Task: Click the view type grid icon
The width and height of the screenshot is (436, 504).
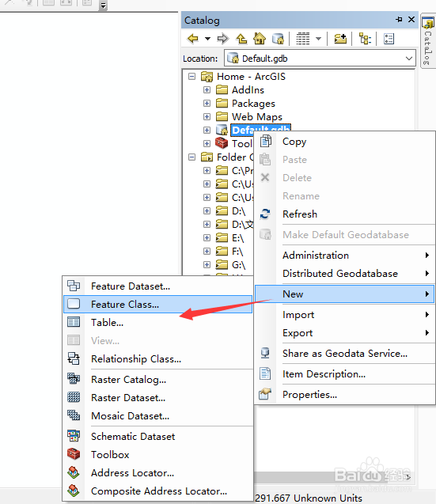Action: (x=303, y=39)
